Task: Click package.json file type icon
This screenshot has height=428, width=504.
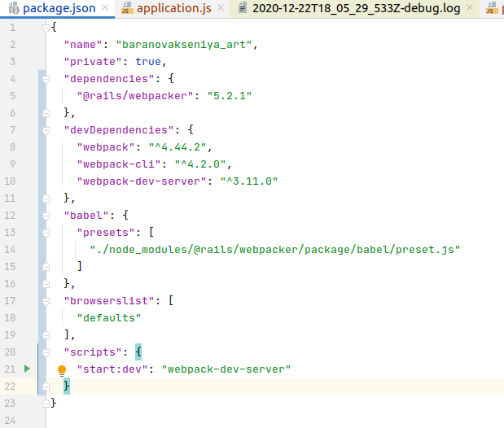Action: click(x=14, y=8)
